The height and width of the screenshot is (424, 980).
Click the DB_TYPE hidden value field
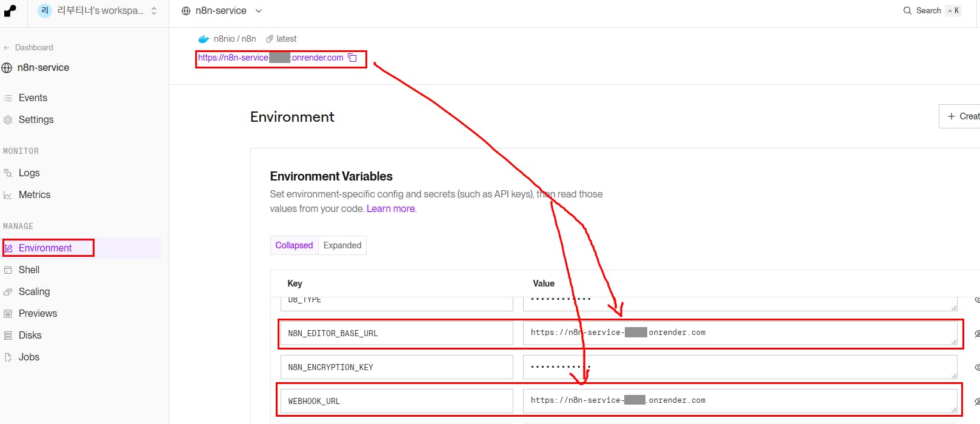point(740,303)
